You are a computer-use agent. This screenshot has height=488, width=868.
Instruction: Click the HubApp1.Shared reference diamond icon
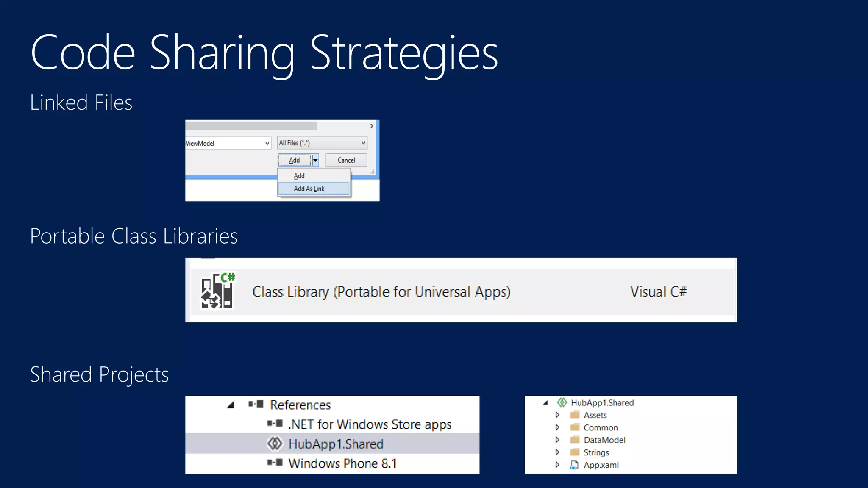275,444
